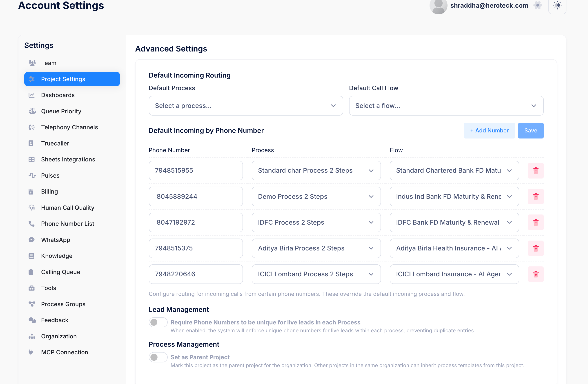Open Process Groups settings
This screenshot has width=588, height=384.
(x=72, y=304)
